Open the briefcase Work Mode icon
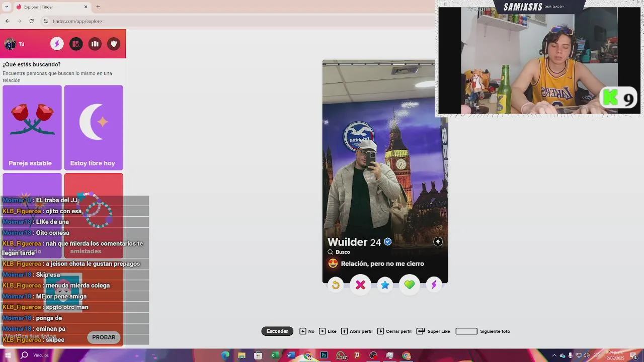644x362 pixels. (95, 44)
